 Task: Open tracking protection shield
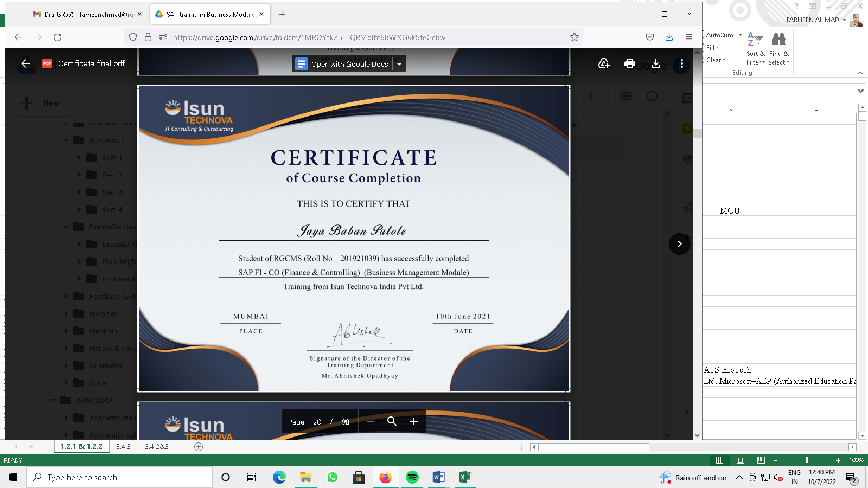pyautogui.click(x=133, y=37)
